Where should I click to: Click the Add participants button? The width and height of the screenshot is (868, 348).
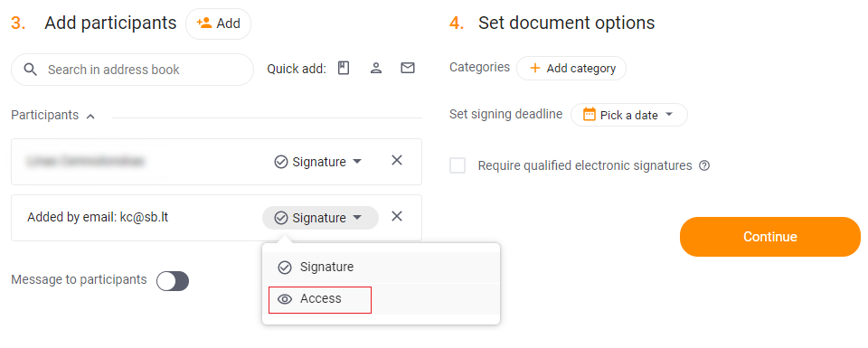click(218, 24)
